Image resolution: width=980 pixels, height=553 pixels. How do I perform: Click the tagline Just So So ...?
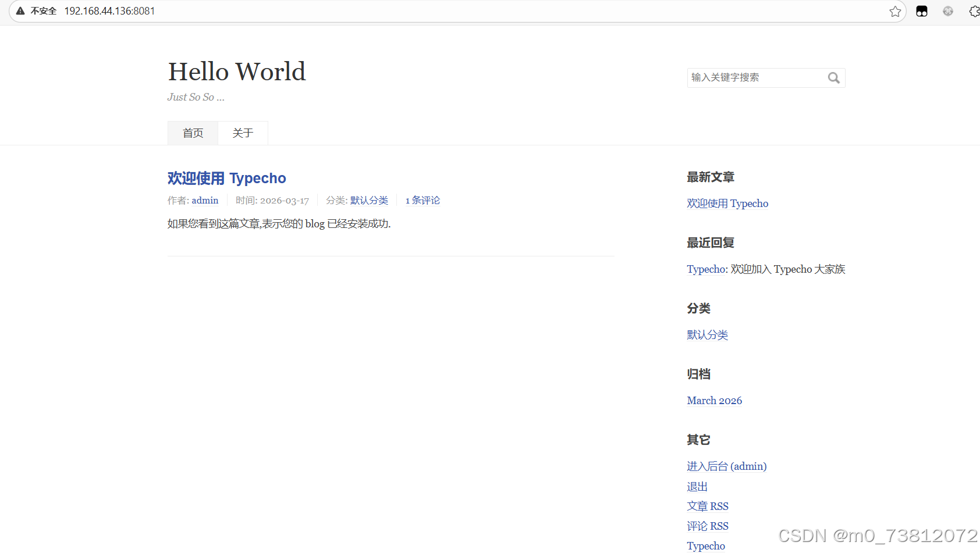click(196, 97)
